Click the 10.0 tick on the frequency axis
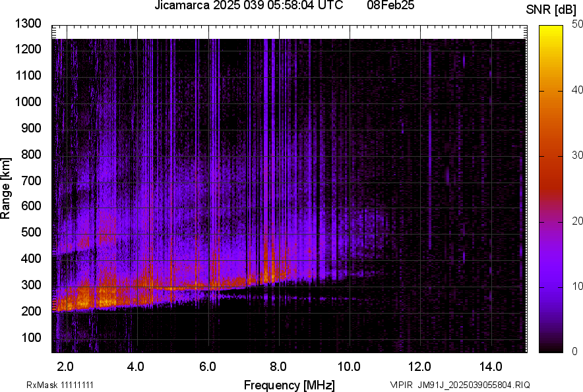Viewport: 583px width, 392px height. click(x=349, y=366)
